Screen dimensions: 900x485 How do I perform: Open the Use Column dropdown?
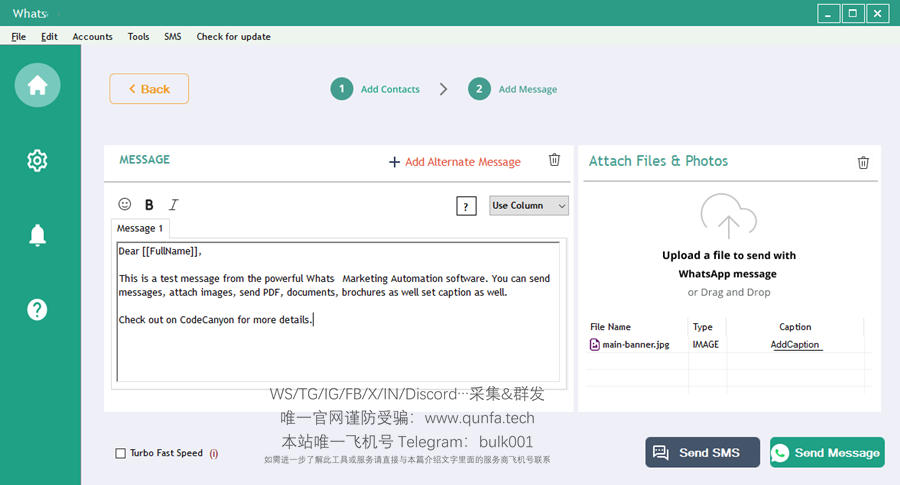529,205
